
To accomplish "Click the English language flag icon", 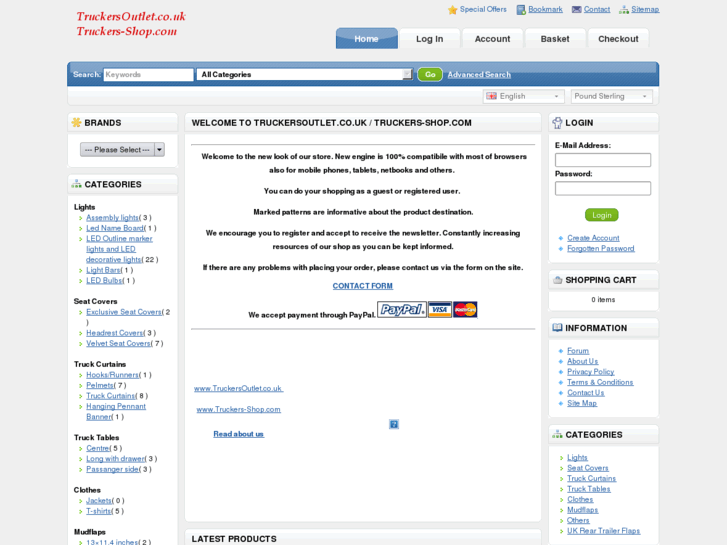I will (x=491, y=96).
